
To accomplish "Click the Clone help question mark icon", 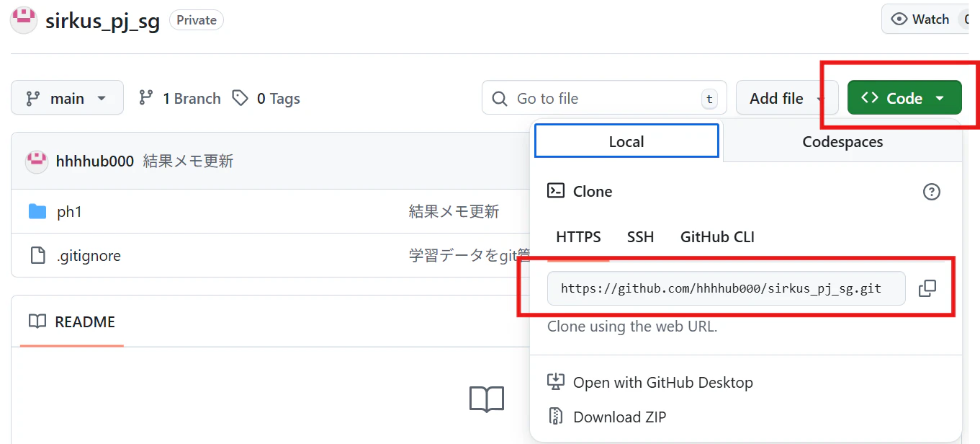I will coord(932,192).
